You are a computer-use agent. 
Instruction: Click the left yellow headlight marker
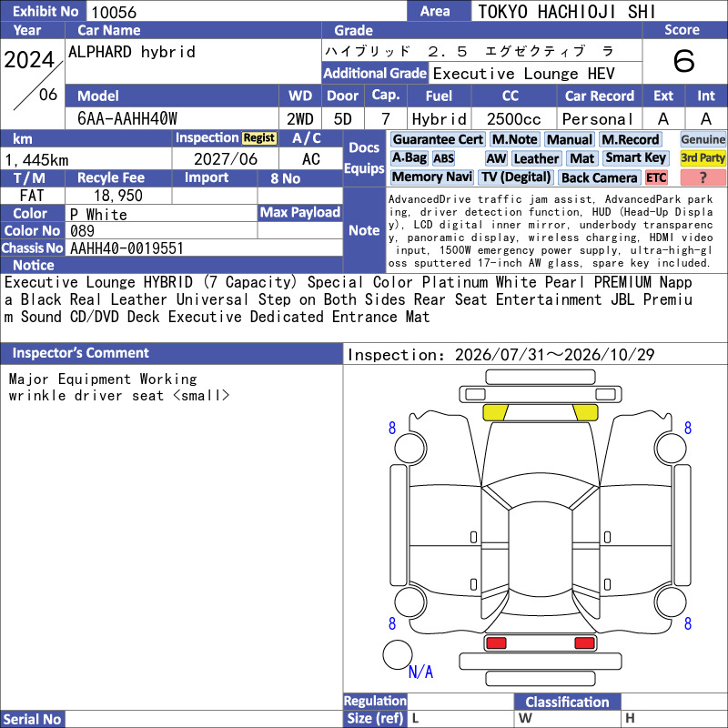coord(495,412)
